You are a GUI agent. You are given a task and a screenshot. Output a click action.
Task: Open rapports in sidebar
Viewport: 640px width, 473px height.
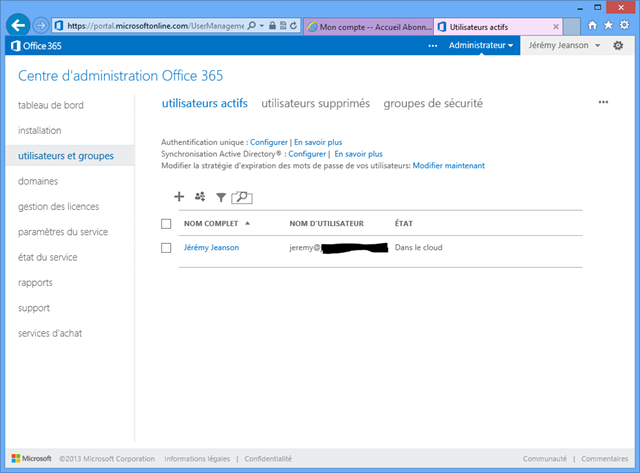click(x=35, y=283)
